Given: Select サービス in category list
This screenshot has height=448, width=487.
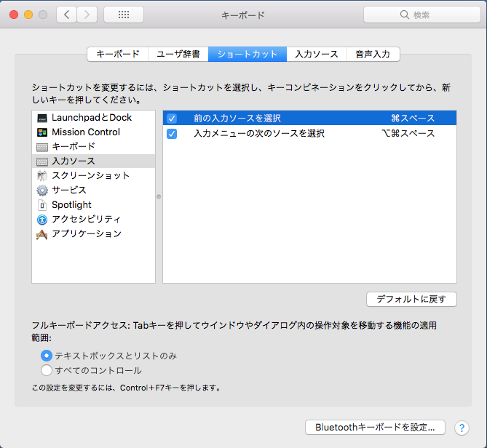Looking at the screenshot, I should (93, 191).
